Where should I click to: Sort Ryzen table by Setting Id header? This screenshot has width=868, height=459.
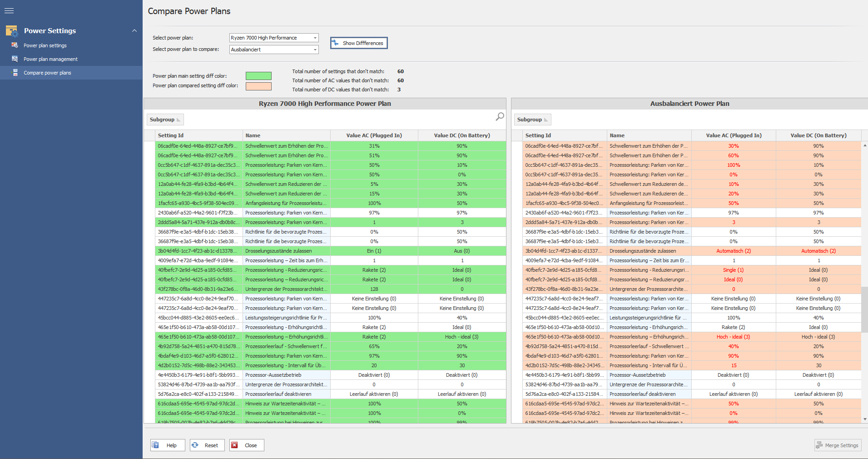pos(199,135)
